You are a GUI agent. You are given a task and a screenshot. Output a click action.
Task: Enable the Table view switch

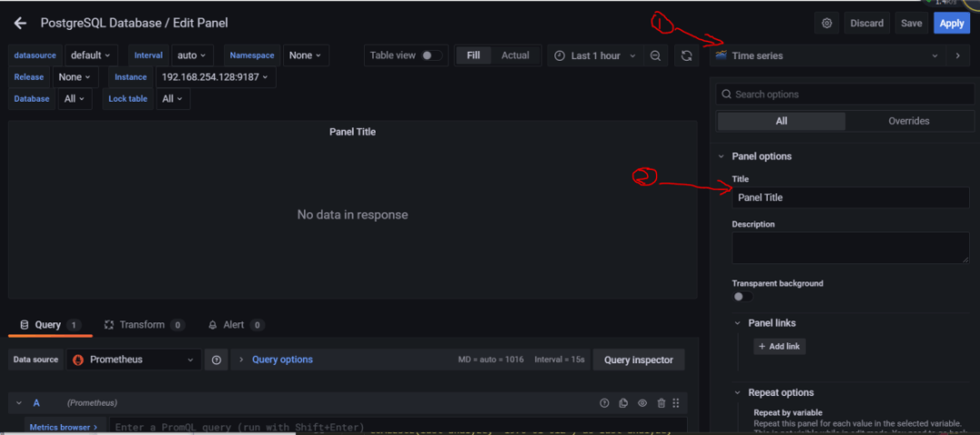click(x=432, y=55)
